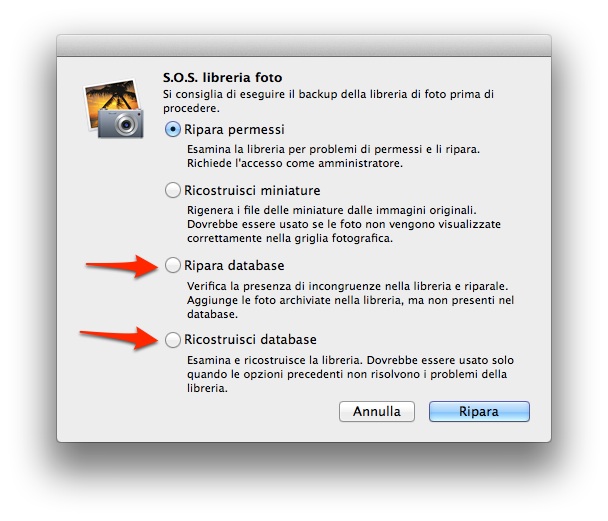This screenshot has width=608, height=521.
Task: Cancel the dialog with the Annulla button
Action: 377,411
